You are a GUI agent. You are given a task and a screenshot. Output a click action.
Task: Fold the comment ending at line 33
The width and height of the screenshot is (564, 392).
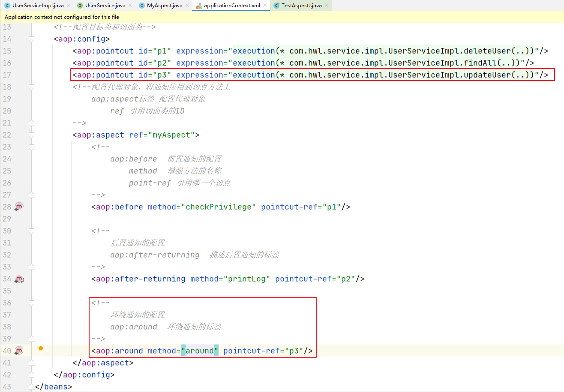pos(31,267)
